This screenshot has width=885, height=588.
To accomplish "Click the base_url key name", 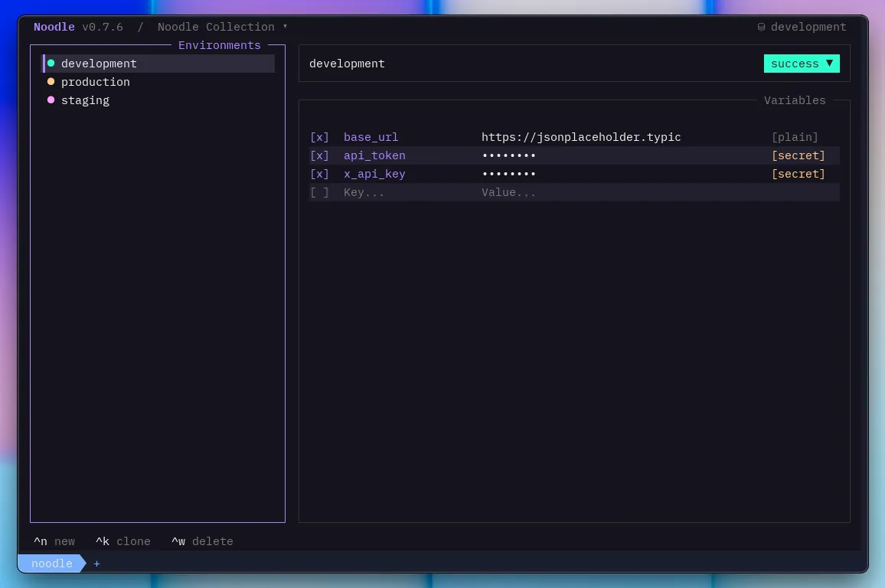I will coord(371,137).
